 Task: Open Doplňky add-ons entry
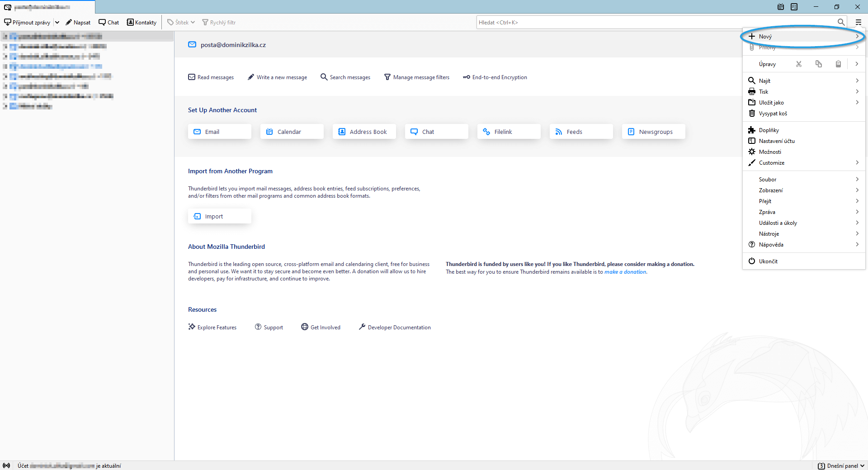804,130
